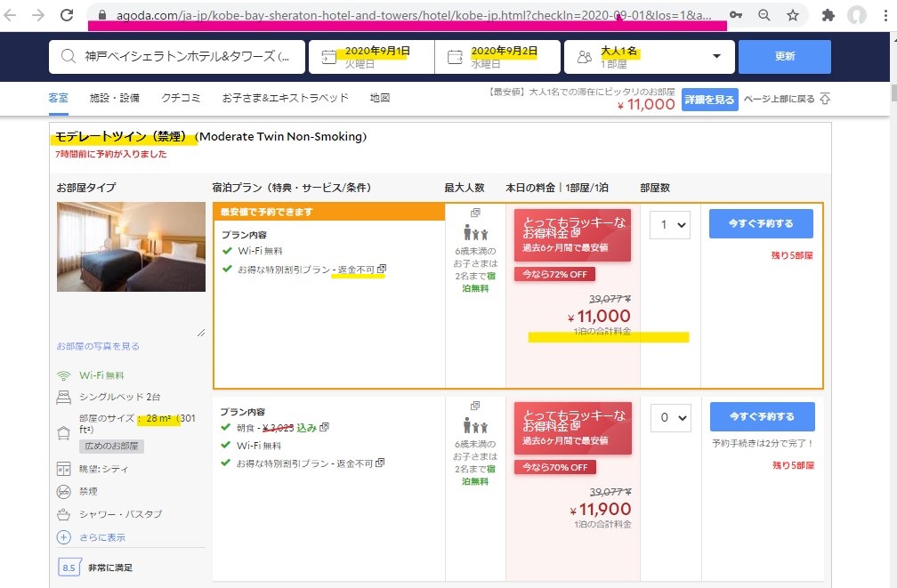Switch to the 施設・設備 tab
The width and height of the screenshot is (897, 588).
(115, 98)
